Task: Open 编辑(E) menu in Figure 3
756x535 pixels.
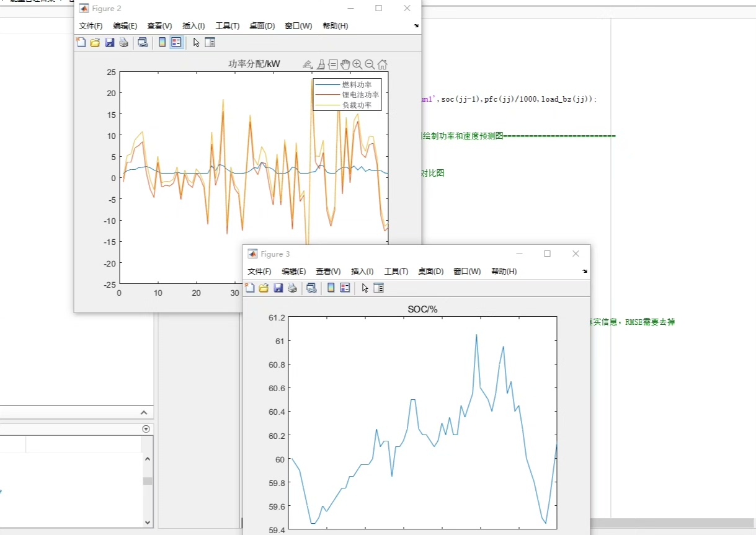Action: click(294, 272)
